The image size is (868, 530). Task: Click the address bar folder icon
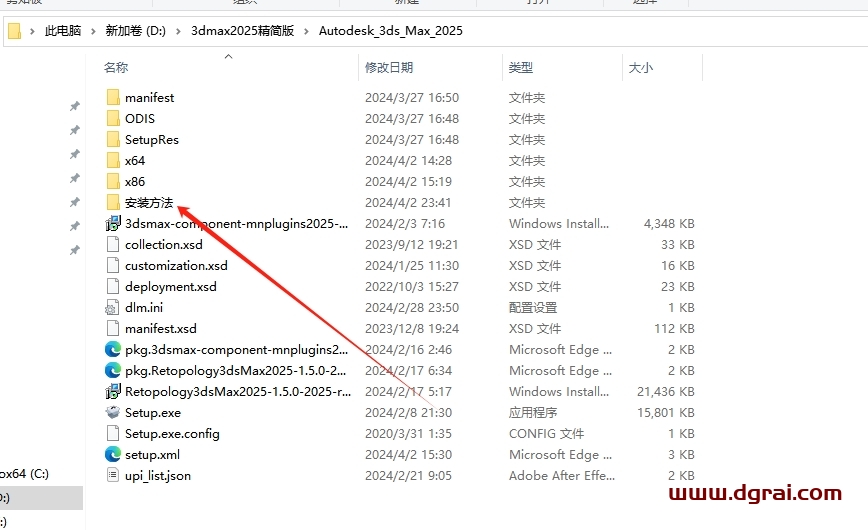tap(15, 31)
